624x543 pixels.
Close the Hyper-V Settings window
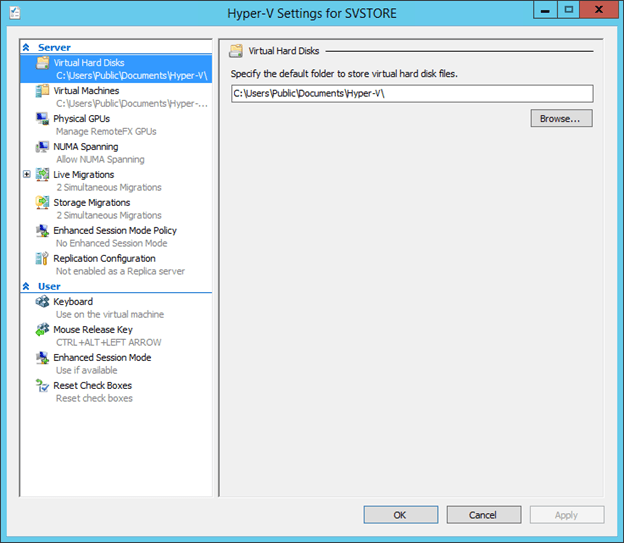[598, 10]
